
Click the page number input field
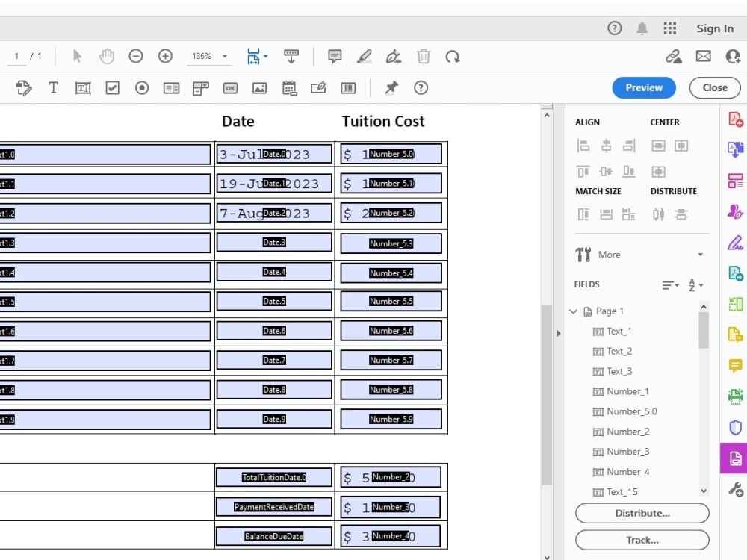pos(16,56)
